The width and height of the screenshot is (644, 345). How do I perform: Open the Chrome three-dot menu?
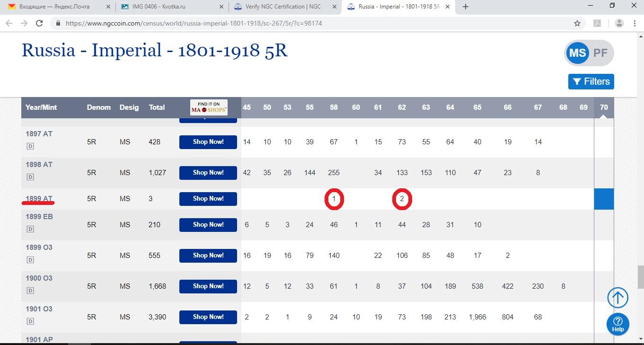tap(635, 23)
